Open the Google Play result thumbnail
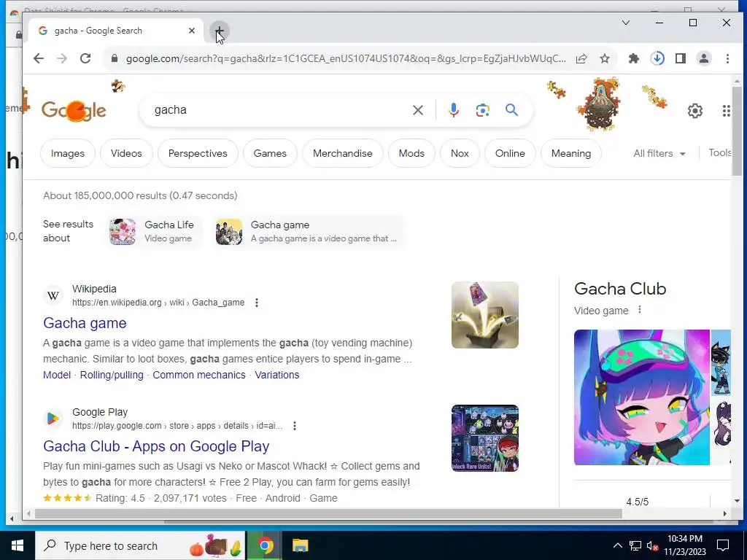 [x=485, y=438]
